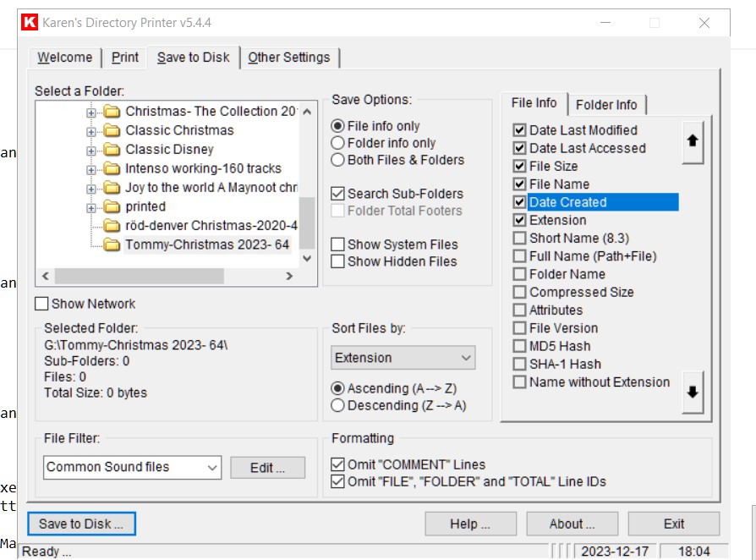The height and width of the screenshot is (560, 756).
Task: Open the Other Settings tab
Action: coord(289,58)
